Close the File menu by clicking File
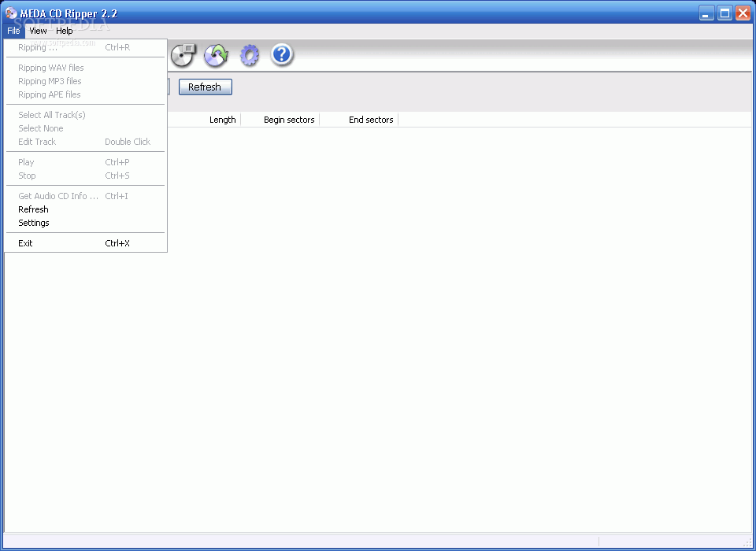The image size is (756, 551). [13, 31]
